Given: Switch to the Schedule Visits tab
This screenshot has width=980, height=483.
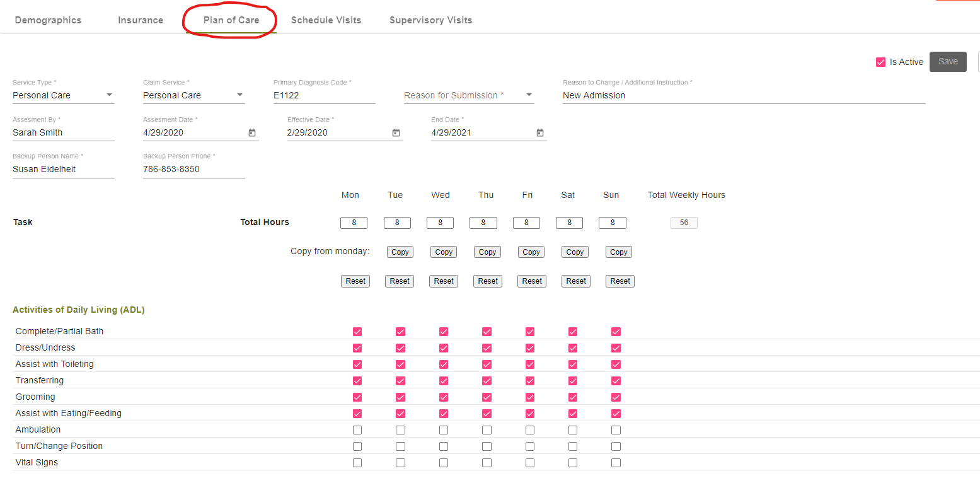Looking at the screenshot, I should click(326, 20).
